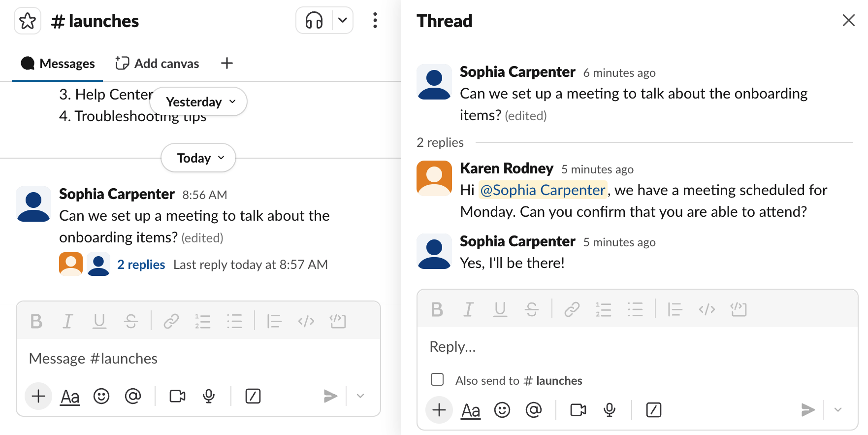Switch to the Messages tab
Screen dimensions: 868x435
click(58, 64)
